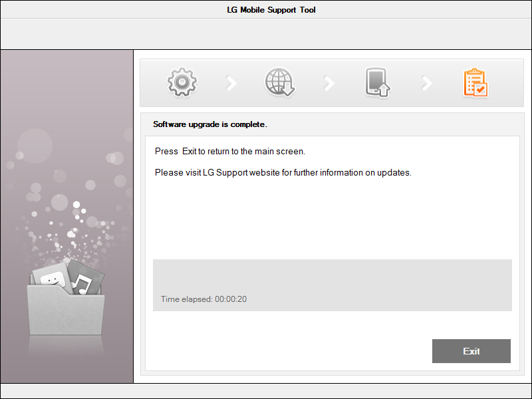This screenshot has width=532, height=399.
Task: Click the LG Support website text line
Action: coord(283,172)
